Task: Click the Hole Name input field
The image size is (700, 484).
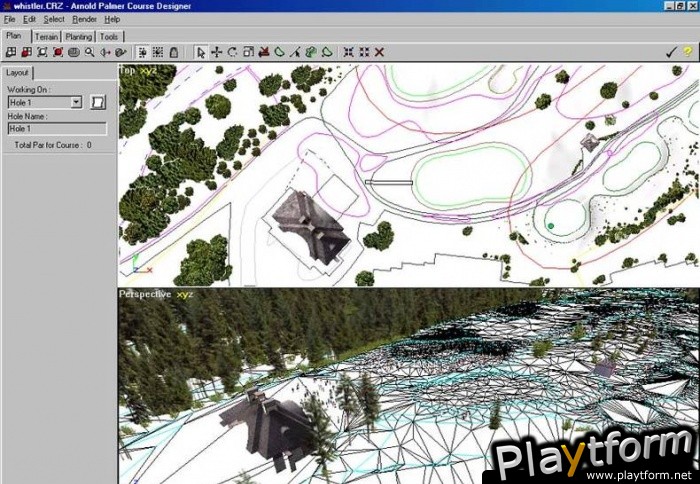Action: (x=57, y=129)
